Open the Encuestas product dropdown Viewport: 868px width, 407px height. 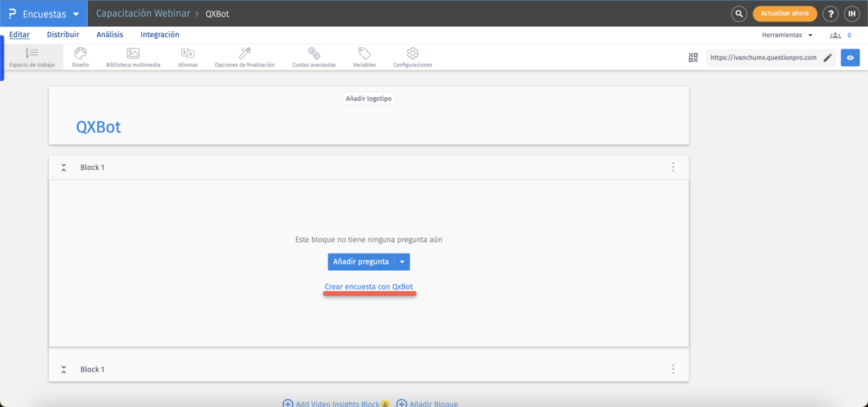pyautogui.click(x=51, y=14)
